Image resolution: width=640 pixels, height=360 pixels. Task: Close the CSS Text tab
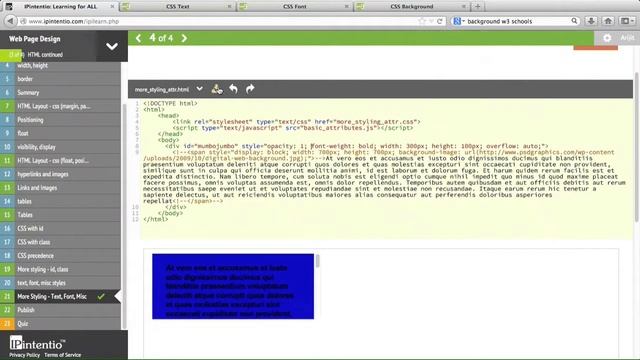tap(229, 7)
